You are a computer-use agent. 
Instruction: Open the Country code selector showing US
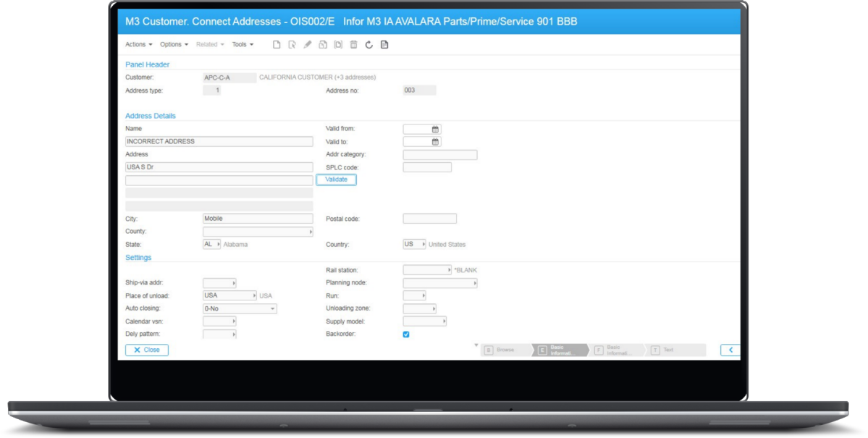click(422, 245)
